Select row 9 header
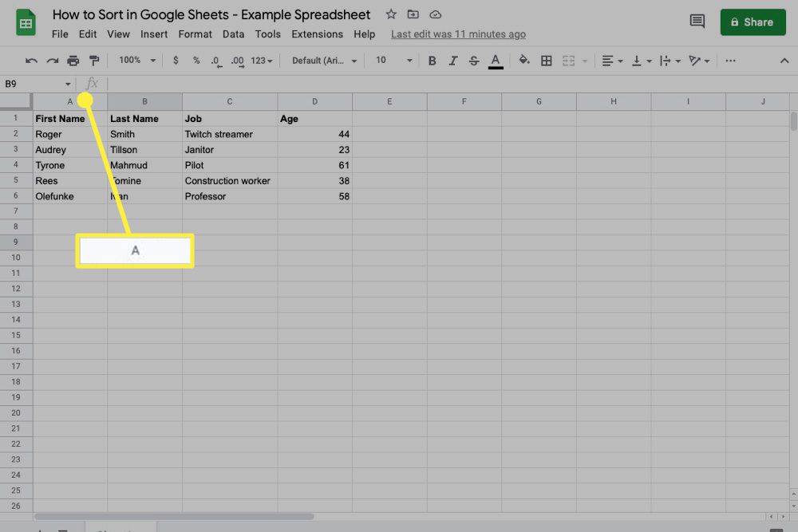The height and width of the screenshot is (532, 798). [16, 242]
